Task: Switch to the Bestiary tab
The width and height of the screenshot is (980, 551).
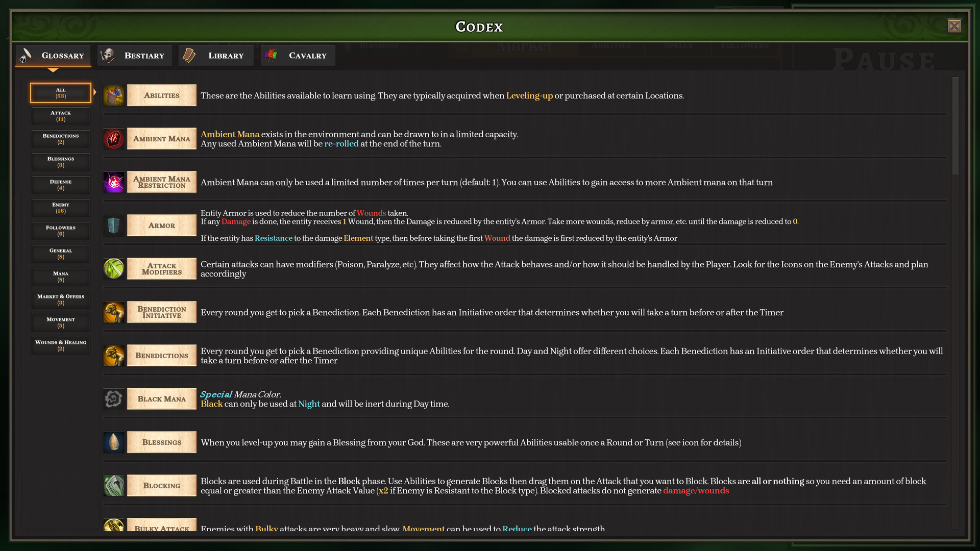Action: pos(134,56)
